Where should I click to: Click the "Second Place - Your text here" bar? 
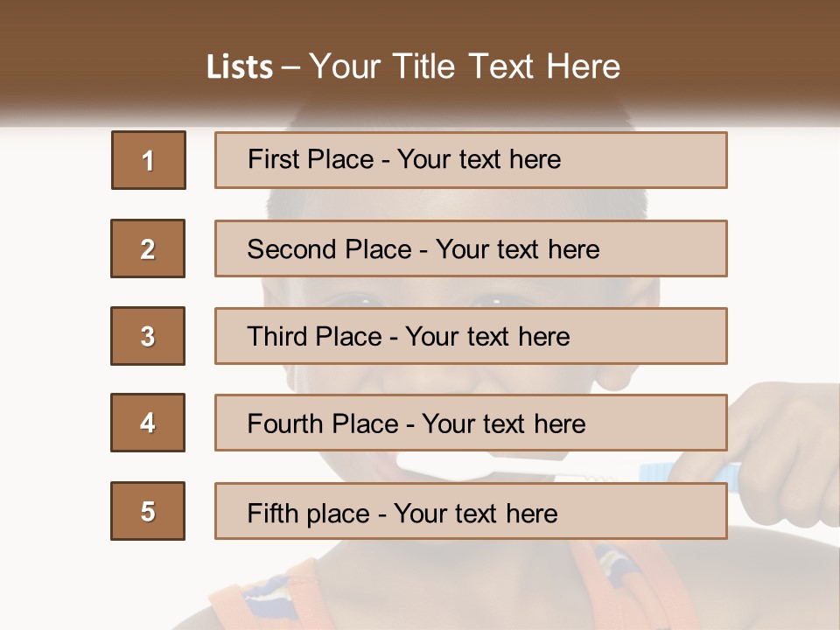pos(471,248)
